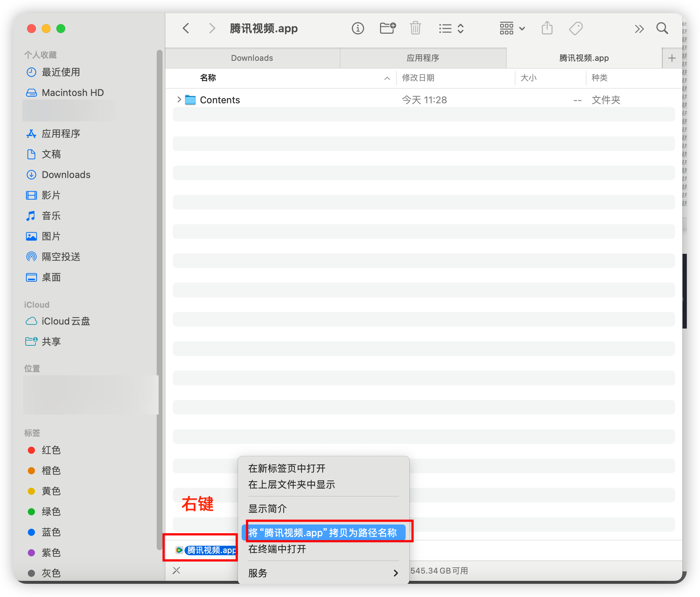The width and height of the screenshot is (700, 597).
Task: Click 腾讯视频.app in the path bar
Action: pos(206,550)
